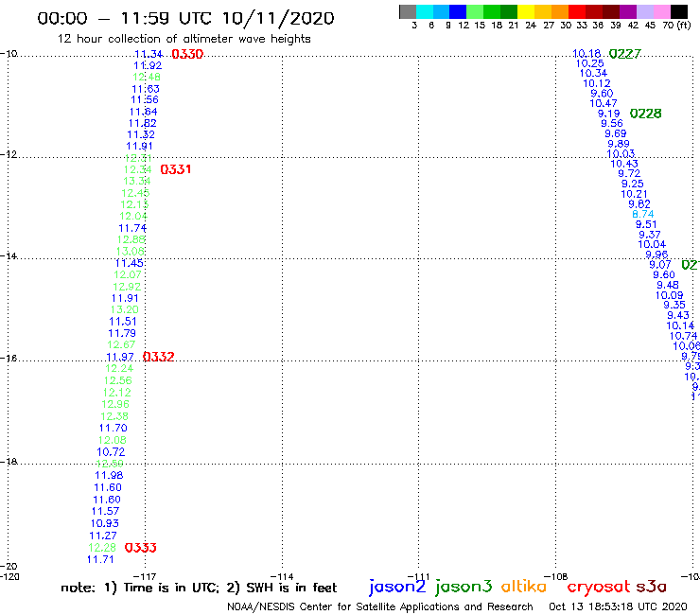Click the bottom value 11.71
Image resolution: width=700 pixels, height=615 pixels.
100,559
